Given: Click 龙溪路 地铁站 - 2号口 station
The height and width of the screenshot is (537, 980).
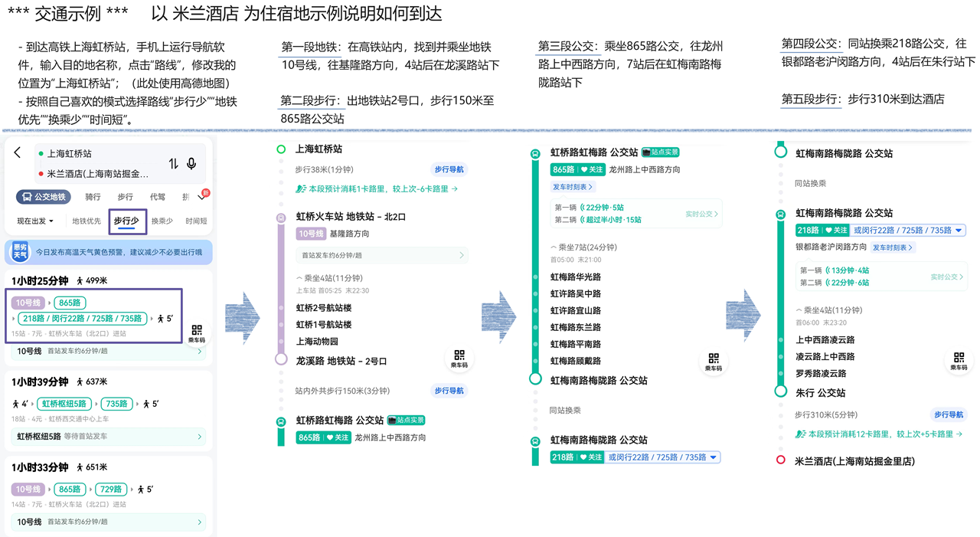Looking at the screenshot, I should coord(341,361).
